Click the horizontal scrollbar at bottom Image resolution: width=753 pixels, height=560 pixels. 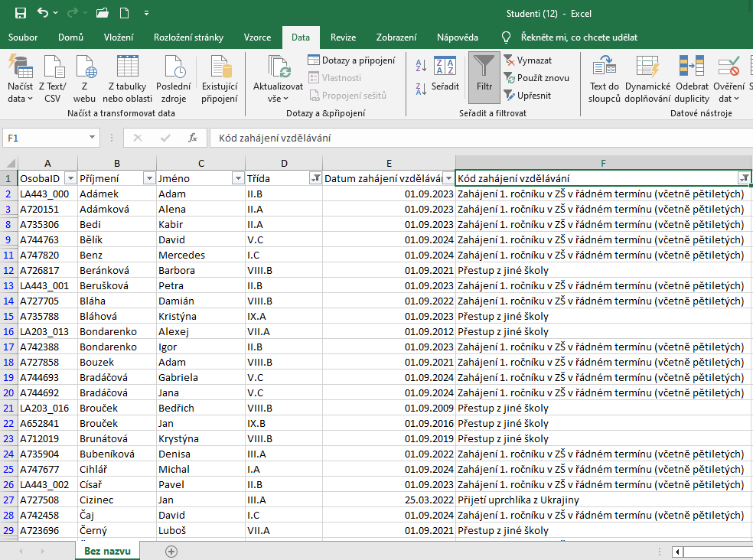[716, 552]
